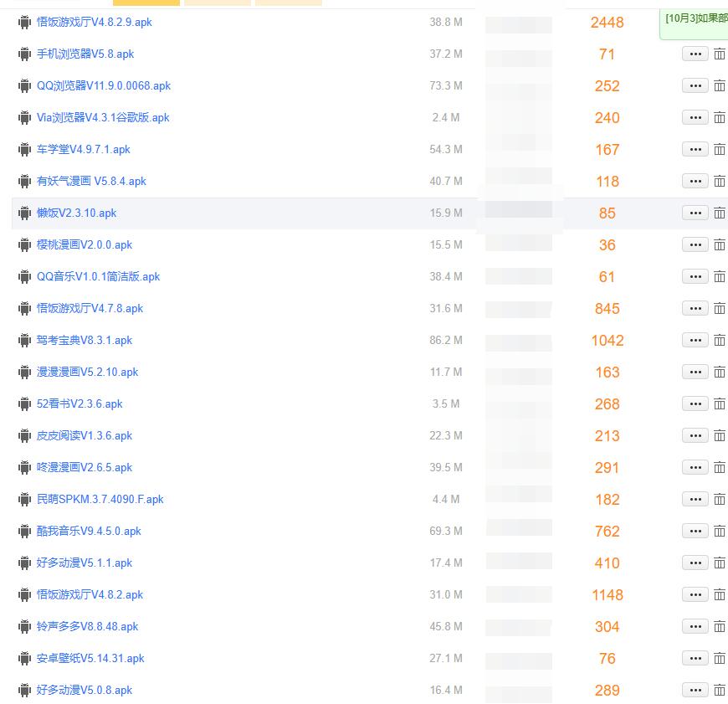The image size is (728, 704).
Task: Click the trash icon for 樱桃漫画V2.0.0.apk
Action: coord(719,244)
